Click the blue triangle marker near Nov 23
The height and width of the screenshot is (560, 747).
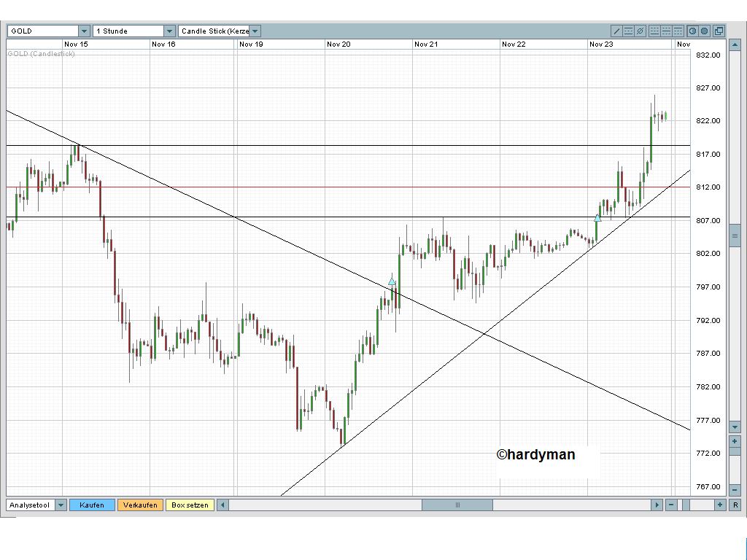(x=597, y=218)
